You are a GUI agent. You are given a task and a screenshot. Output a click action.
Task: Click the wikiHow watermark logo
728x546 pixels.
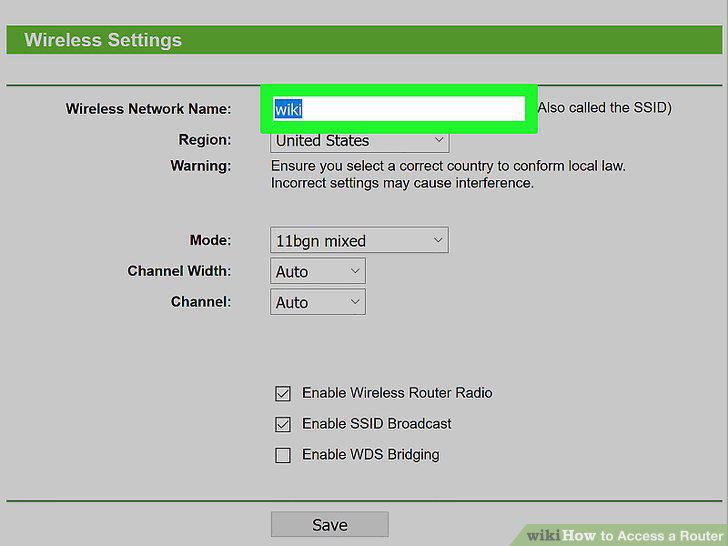point(624,536)
